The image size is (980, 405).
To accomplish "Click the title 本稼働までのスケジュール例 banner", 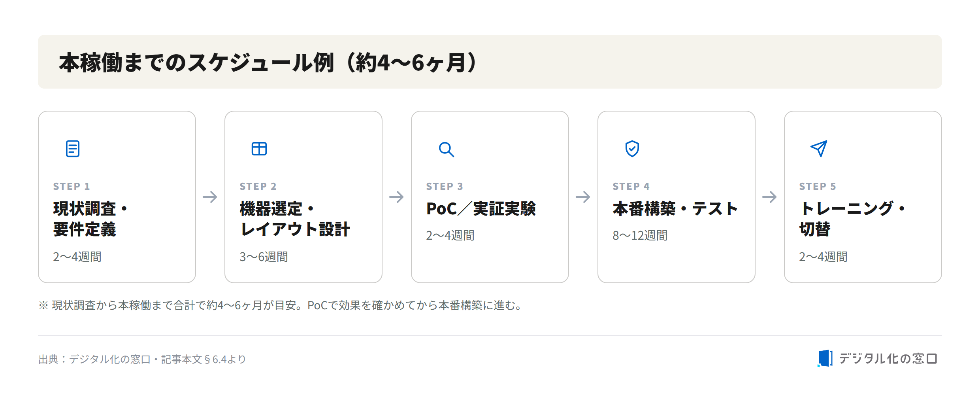I will (490, 62).
